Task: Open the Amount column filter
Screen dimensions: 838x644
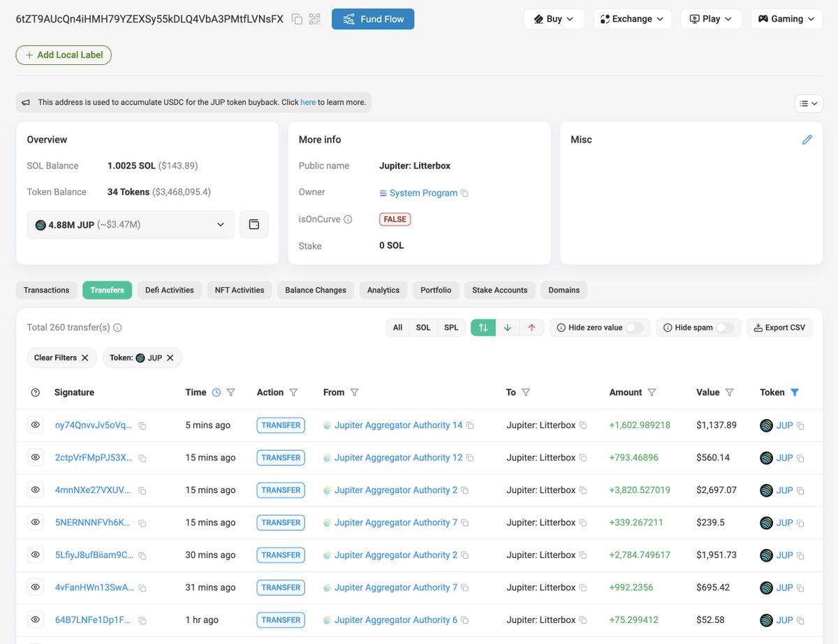Action: pos(652,393)
